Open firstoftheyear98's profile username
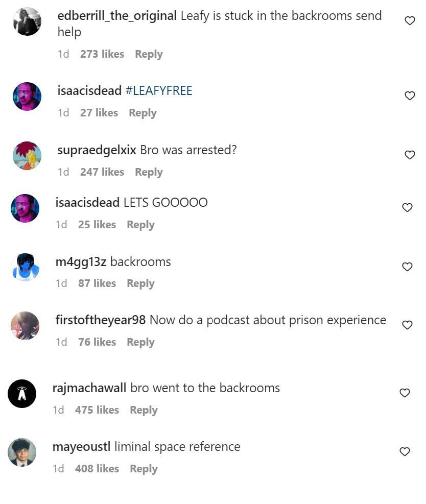The image size is (426, 504). pyautogui.click(x=101, y=320)
